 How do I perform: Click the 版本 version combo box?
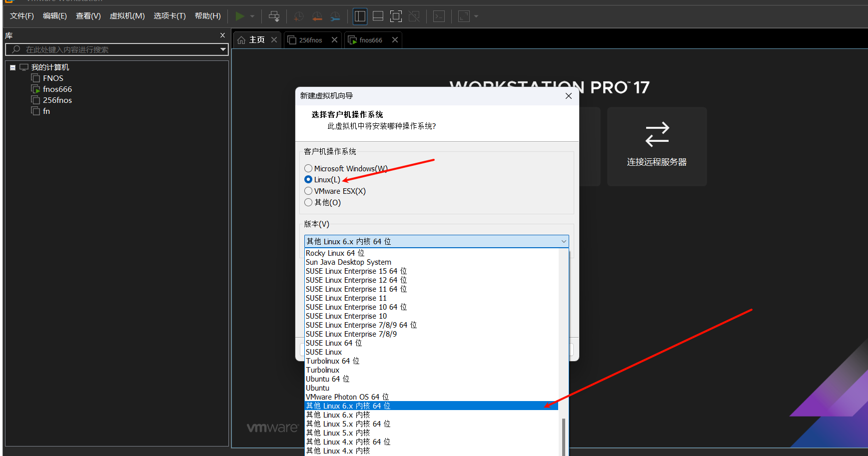pos(436,241)
